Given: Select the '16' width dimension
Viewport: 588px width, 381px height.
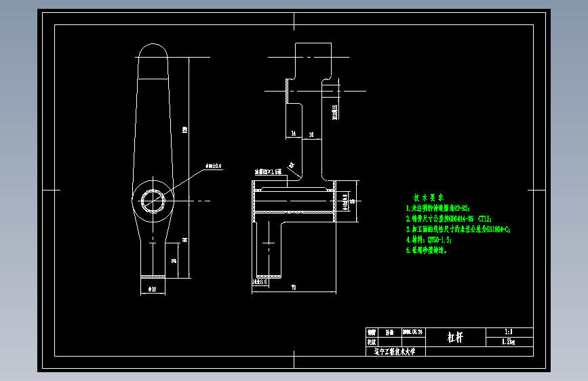Looking at the screenshot, I should tap(311, 135).
